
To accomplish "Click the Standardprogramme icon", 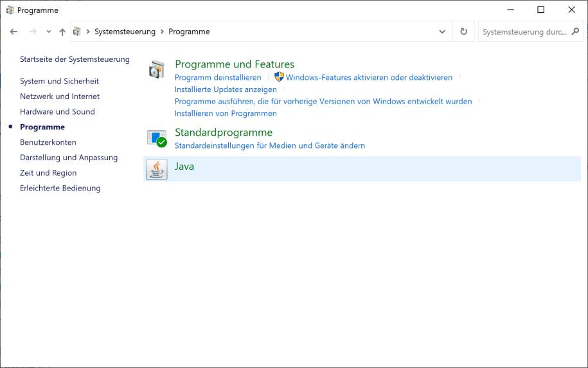I will coord(157,138).
